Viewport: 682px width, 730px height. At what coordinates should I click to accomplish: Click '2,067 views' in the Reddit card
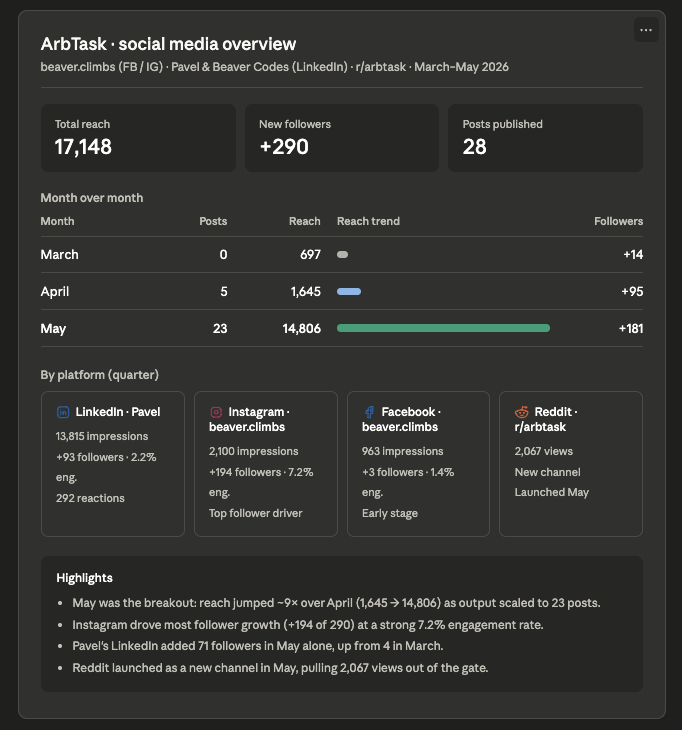(544, 451)
